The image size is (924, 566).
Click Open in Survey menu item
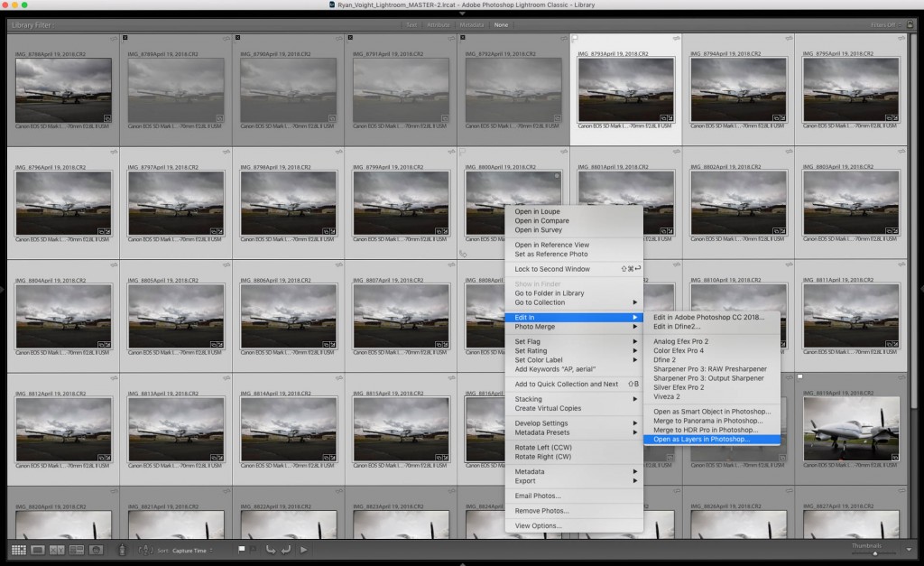[574, 230]
